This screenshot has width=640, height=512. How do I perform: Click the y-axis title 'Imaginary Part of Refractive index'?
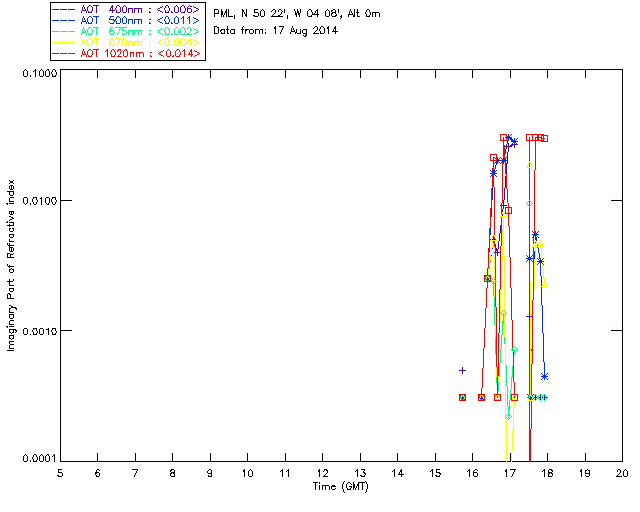pos(11,265)
